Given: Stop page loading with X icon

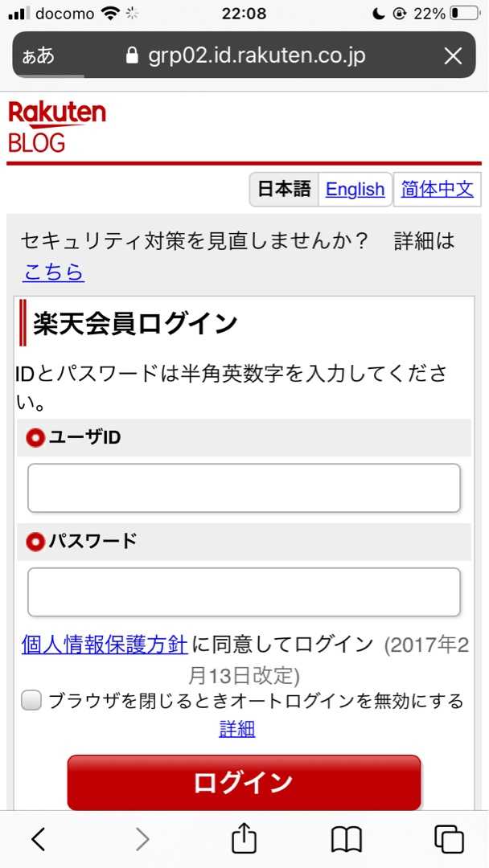Looking at the screenshot, I should 454,55.
